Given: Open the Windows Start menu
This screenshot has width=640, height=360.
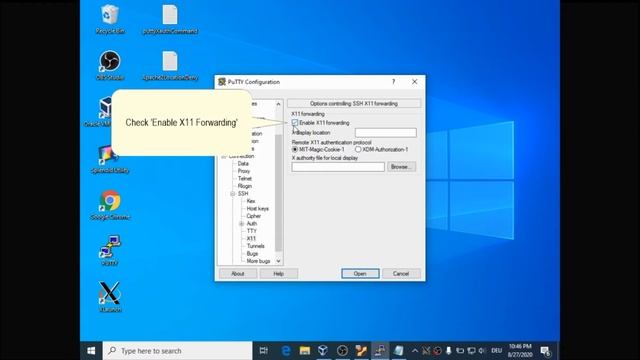Looking at the screenshot, I should point(91,351).
